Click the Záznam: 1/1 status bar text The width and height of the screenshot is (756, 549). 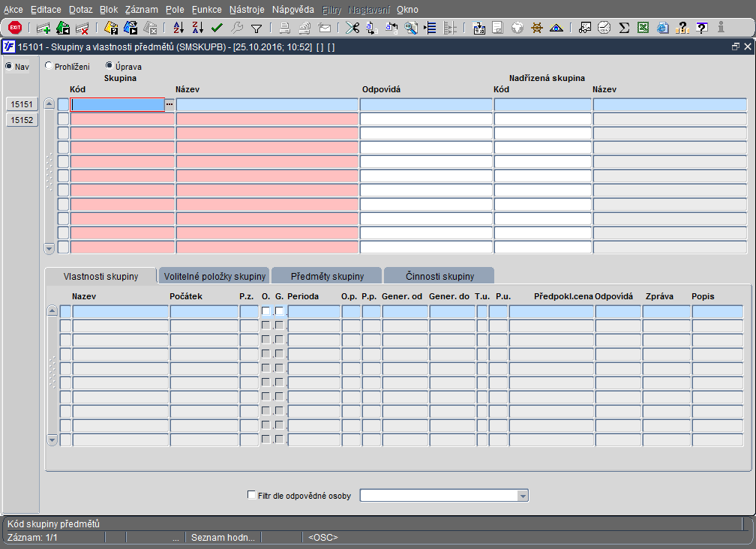tap(32, 538)
